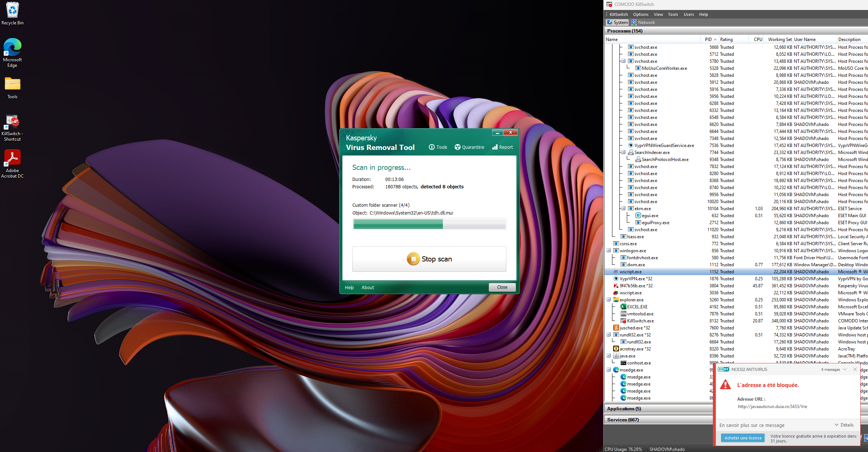
Task: Sort processes by PID column header
Action: click(708, 40)
